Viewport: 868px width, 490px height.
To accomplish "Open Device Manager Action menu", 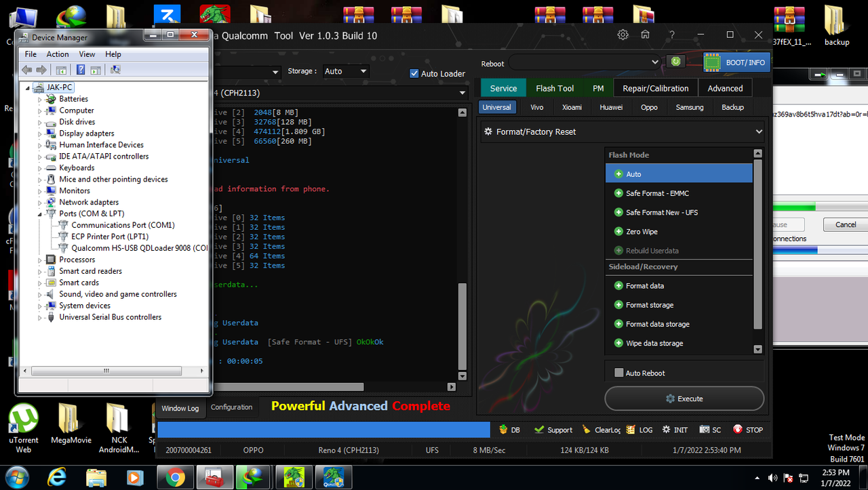I will coord(58,54).
